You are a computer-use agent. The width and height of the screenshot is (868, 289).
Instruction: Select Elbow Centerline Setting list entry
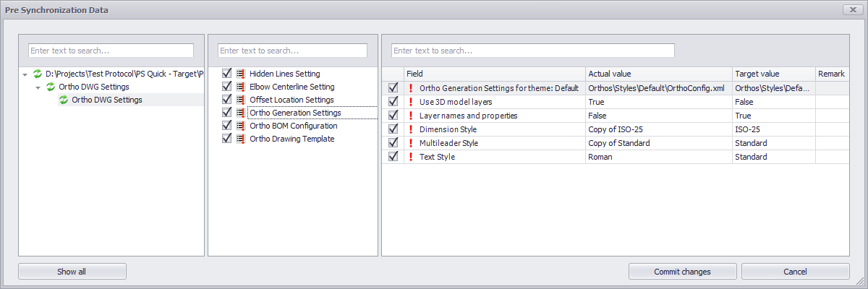point(292,87)
